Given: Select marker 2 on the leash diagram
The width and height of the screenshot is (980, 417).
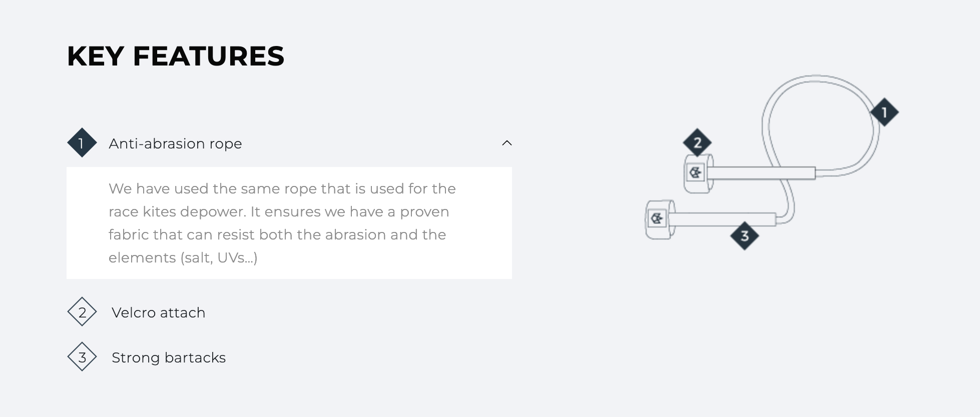Looking at the screenshot, I should [x=697, y=143].
